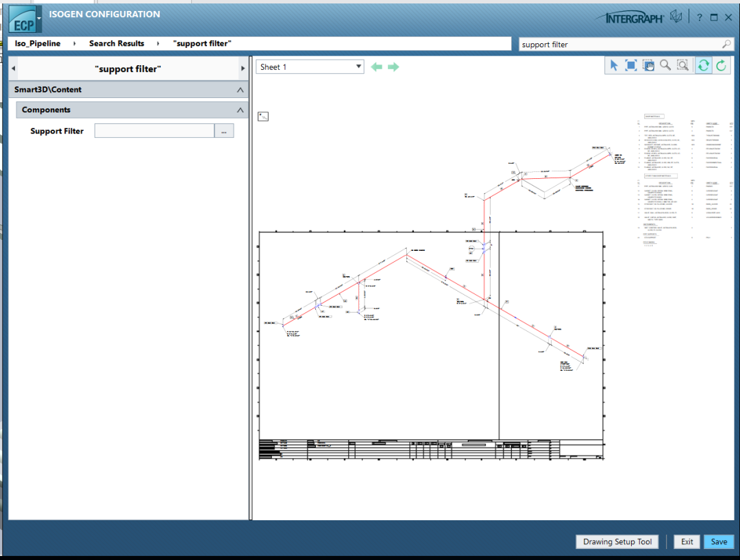Click the Save button

point(719,541)
